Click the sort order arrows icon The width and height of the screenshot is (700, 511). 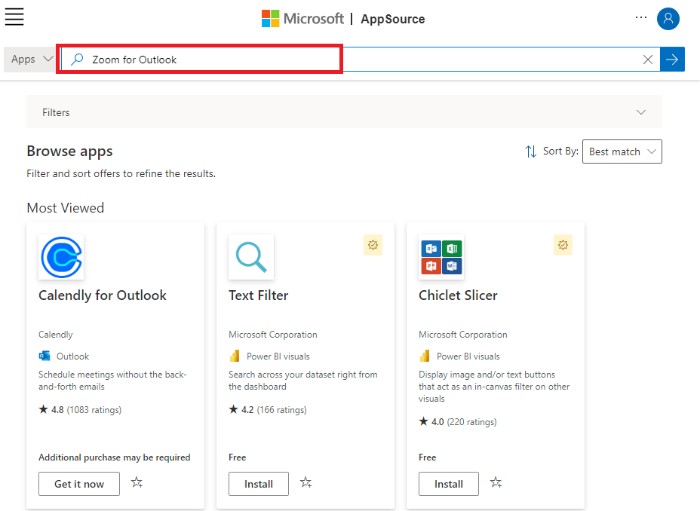point(530,152)
